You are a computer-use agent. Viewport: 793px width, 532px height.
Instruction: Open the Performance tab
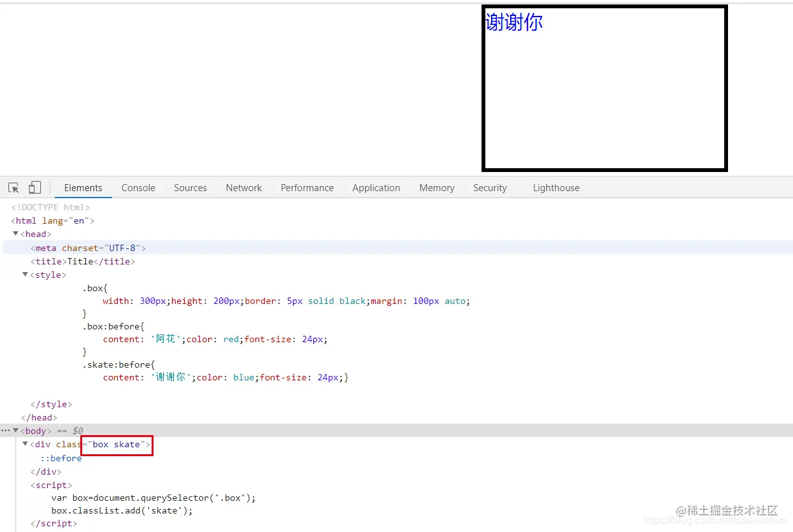point(307,188)
